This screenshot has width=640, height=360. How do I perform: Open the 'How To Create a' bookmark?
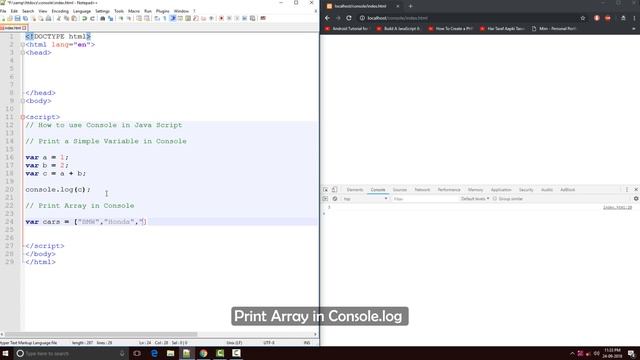451,29
